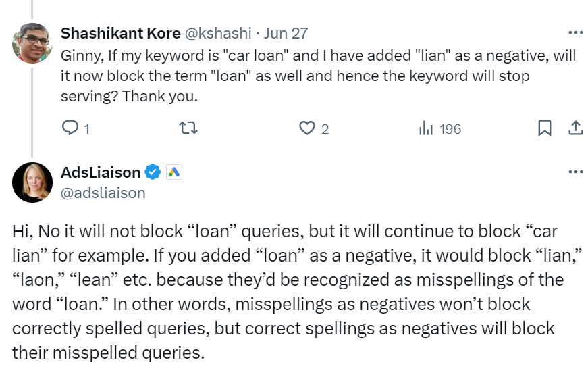Open Shashikant Kore's profile picture
The height and width of the screenshot is (373, 588).
32,43
